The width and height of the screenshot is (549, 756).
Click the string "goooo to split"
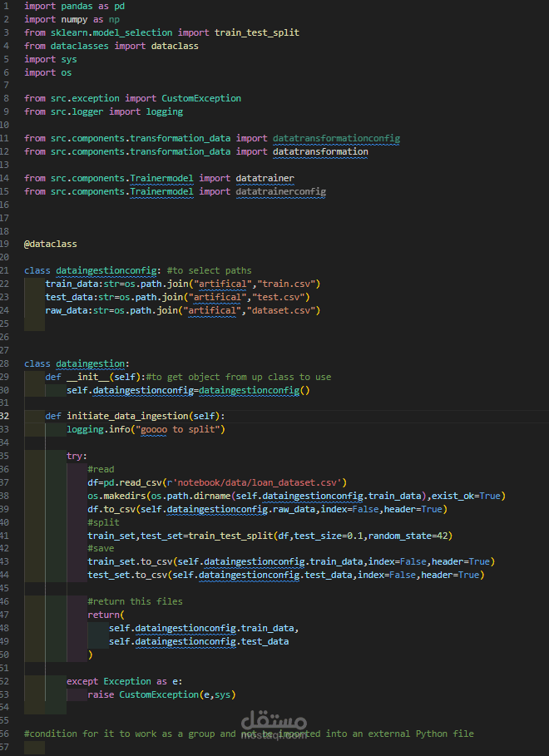[x=177, y=430]
